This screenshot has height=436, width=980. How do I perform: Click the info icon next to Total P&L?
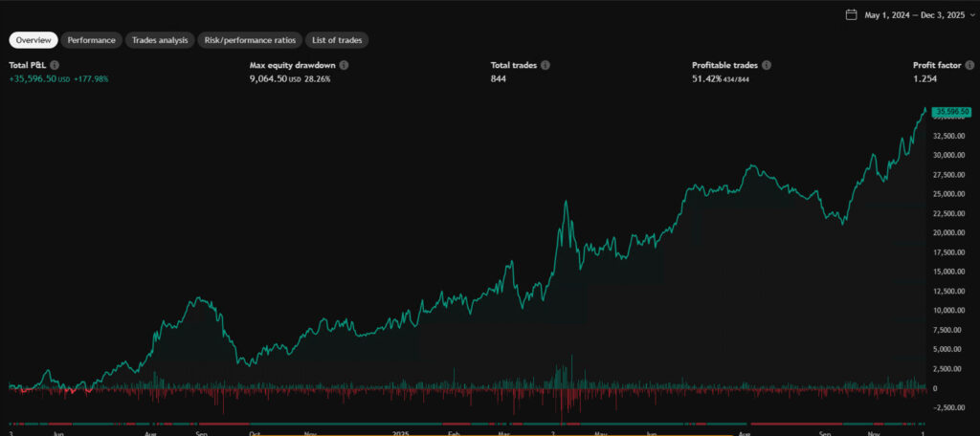point(55,65)
